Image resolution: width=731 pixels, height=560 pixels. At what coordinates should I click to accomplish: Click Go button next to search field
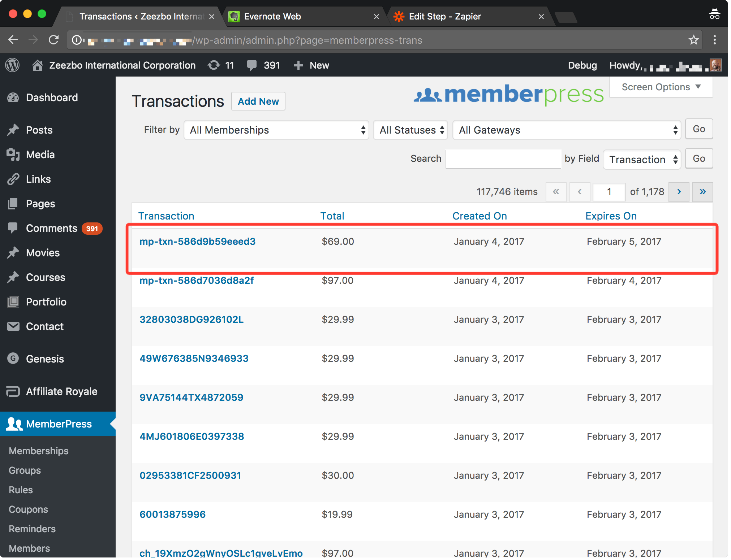point(699,159)
